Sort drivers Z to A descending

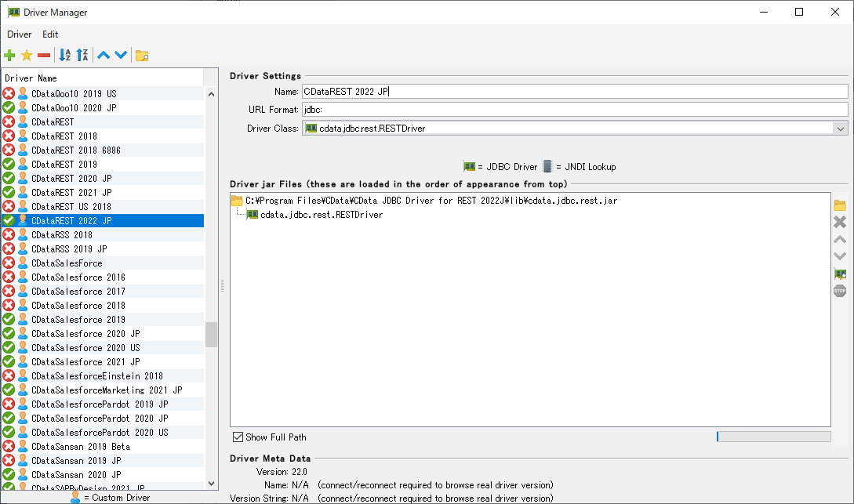click(82, 55)
